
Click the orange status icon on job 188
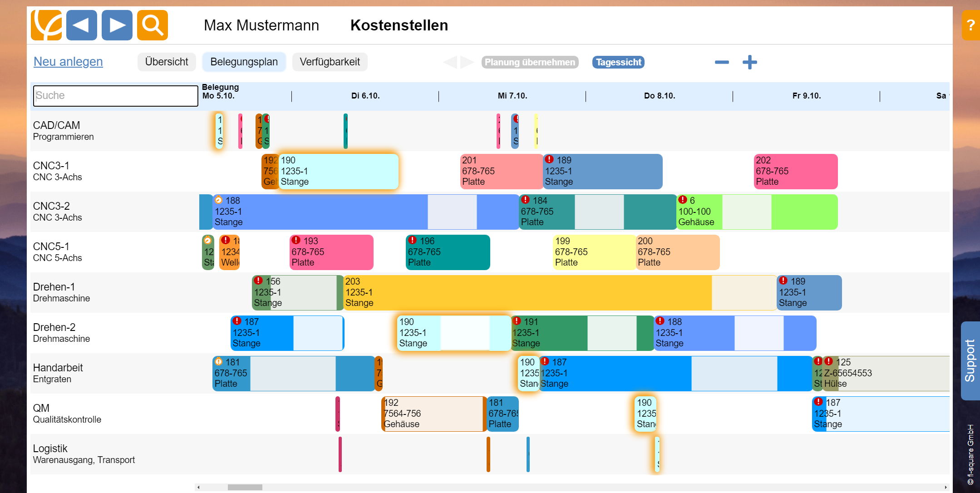pos(219,200)
